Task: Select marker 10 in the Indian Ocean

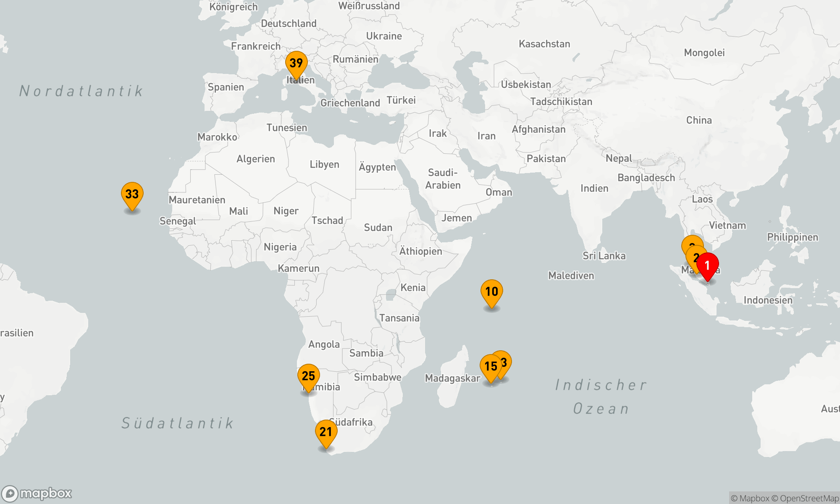Action: pos(491,292)
